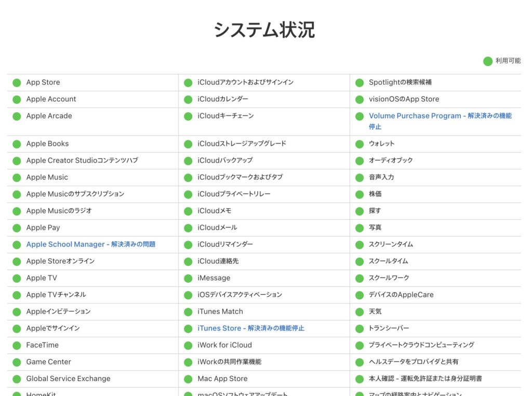This screenshot has height=396, width=532.
Task: Select the Mac App Store service entry
Action: pos(222,379)
